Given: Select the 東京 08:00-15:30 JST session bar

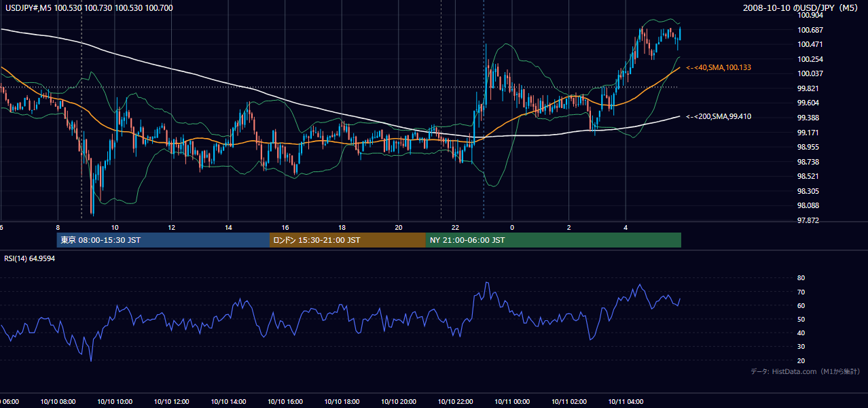Looking at the screenshot, I should [163, 240].
